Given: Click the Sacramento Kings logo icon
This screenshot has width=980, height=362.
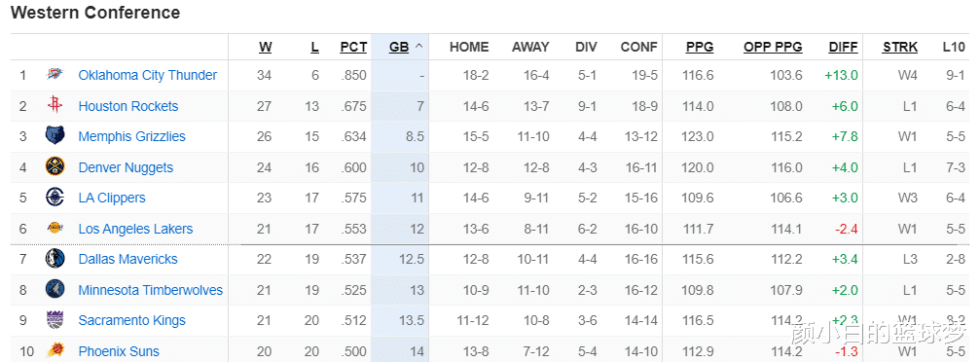Looking at the screenshot, I should tap(55, 320).
